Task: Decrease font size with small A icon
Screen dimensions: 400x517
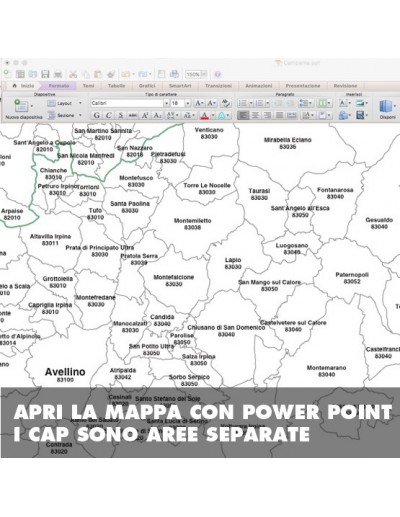Action: pos(212,103)
